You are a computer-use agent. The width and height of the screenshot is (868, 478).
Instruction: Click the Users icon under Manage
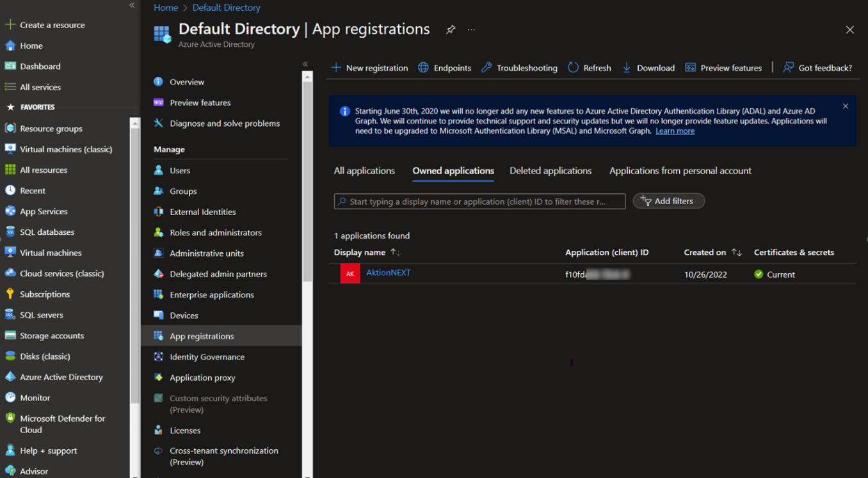pyautogui.click(x=159, y=170)
